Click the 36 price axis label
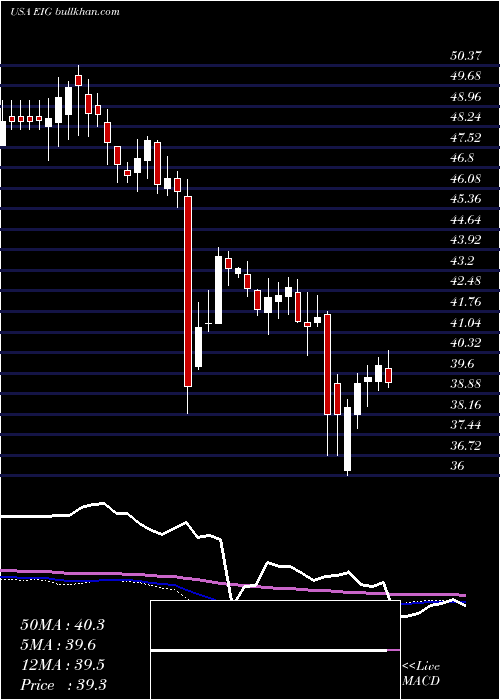This screenshot has width=500, height=700. pos(458,466)
